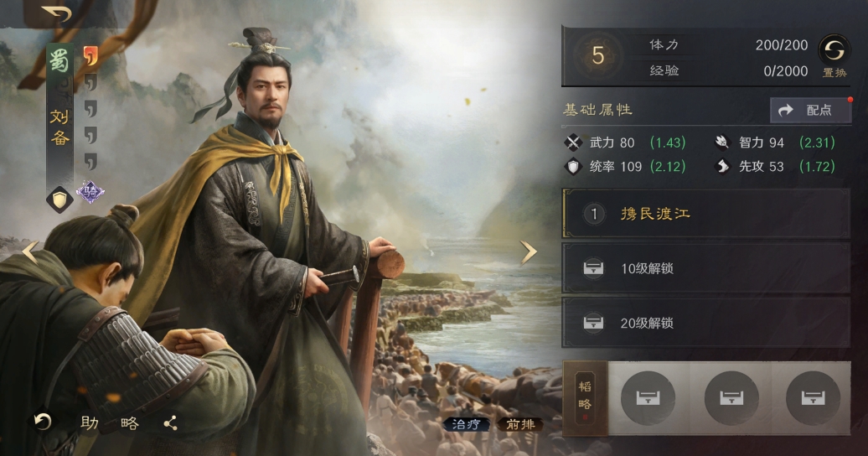868x456 pixels.
Task: Open the 助 tab
Action: (90, 424)
